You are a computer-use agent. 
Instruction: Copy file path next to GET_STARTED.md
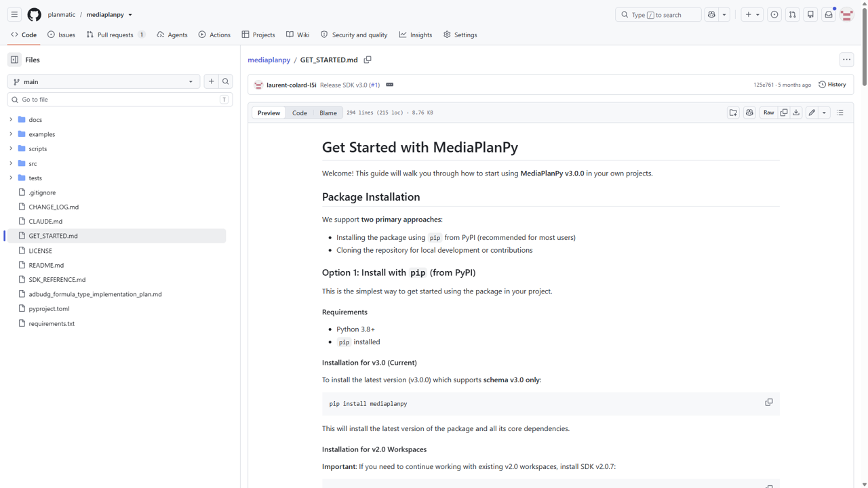(368, 60)
